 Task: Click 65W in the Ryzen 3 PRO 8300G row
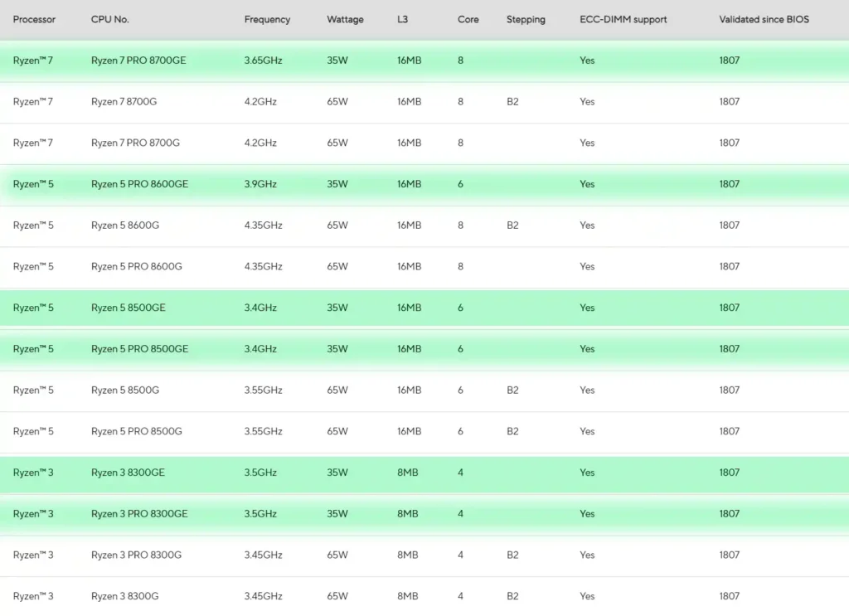(337, 555)
